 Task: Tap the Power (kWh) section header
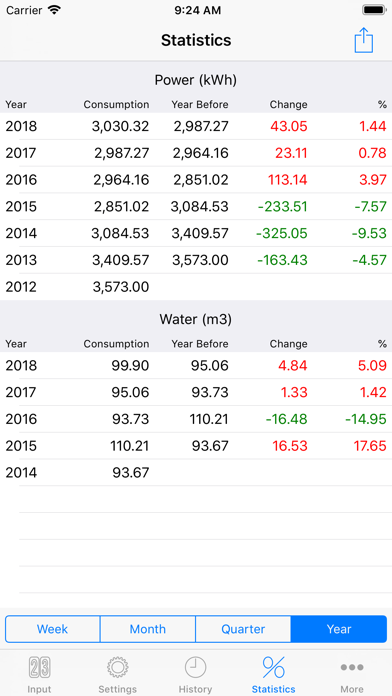click(x=196, y=80)
